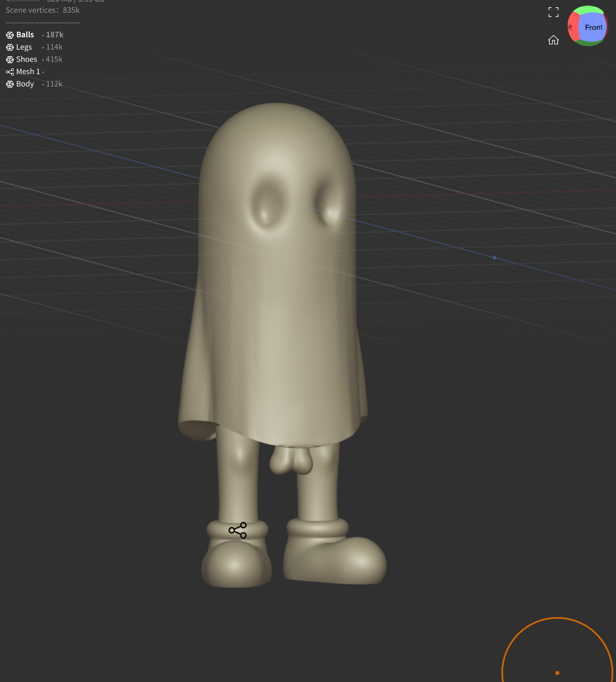This screenshot has width=616, height=682.
Task: Select the Body object in the scene list
Action: tap(25, 84)
